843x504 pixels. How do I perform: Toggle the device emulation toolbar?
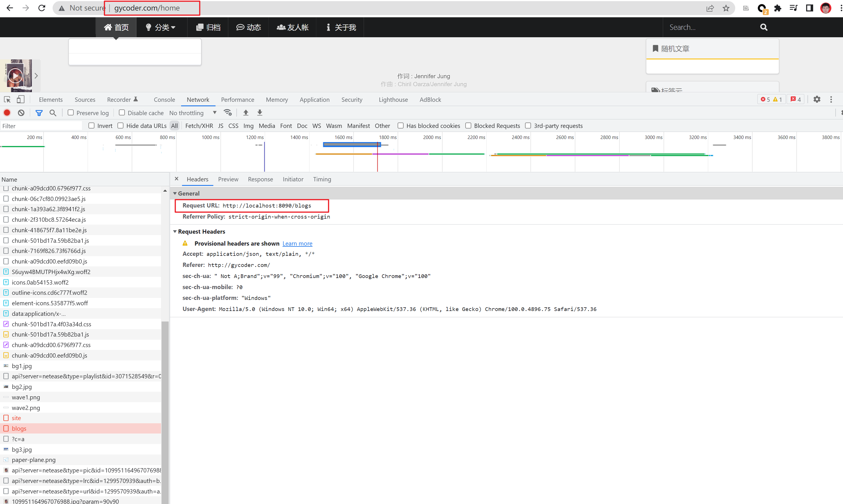(x=20, y=99)
